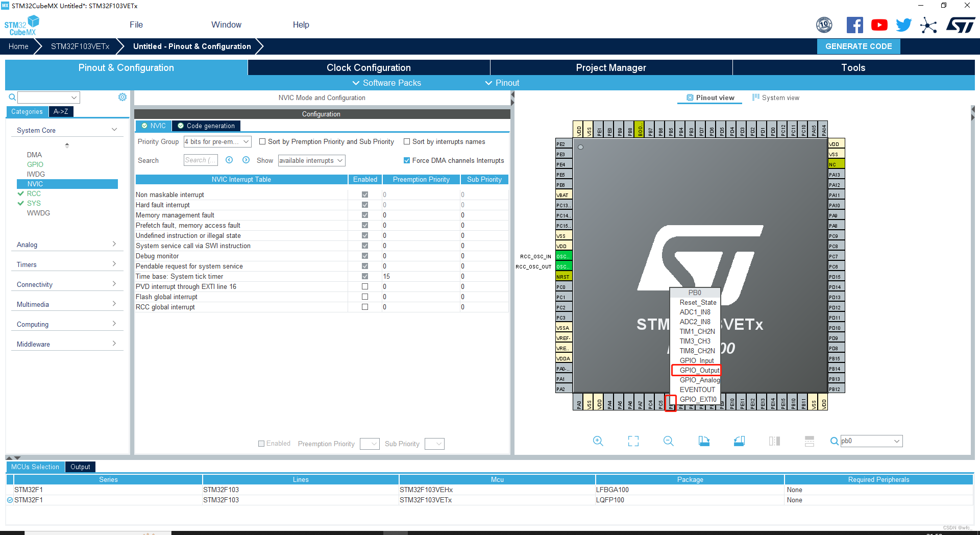Open STM32CubeMX Home from breadcrumb

coord(18,46)
